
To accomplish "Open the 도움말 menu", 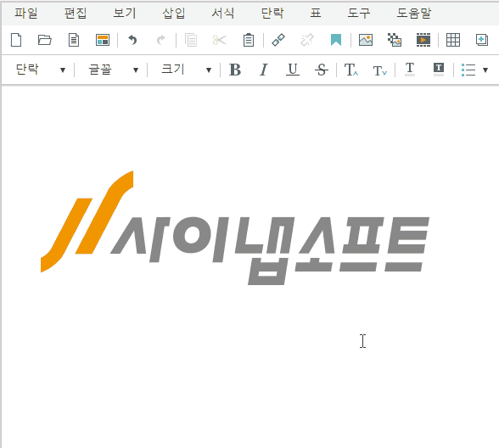I will 414,14.
